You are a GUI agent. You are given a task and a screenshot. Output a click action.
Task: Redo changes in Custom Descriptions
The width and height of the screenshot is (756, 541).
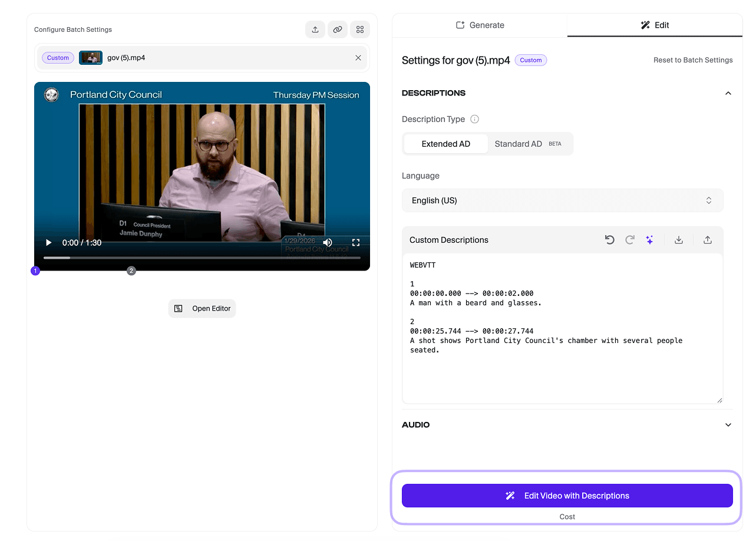[x=629, y=240]
